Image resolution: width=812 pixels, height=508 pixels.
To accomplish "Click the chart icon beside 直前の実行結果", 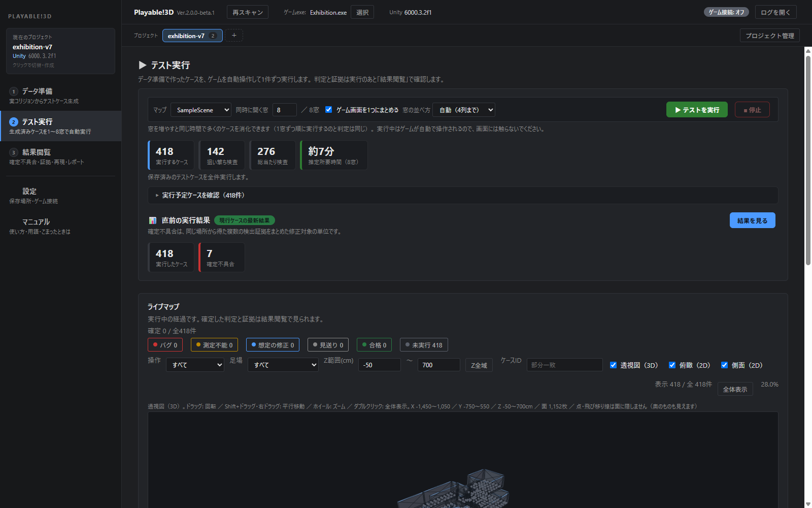I will coord(153,220).
